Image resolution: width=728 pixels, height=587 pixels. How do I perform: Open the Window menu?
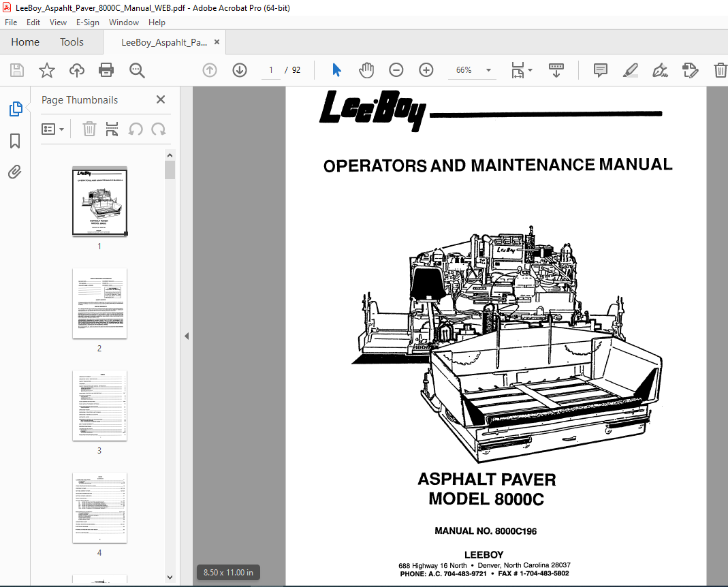[123, 22]
